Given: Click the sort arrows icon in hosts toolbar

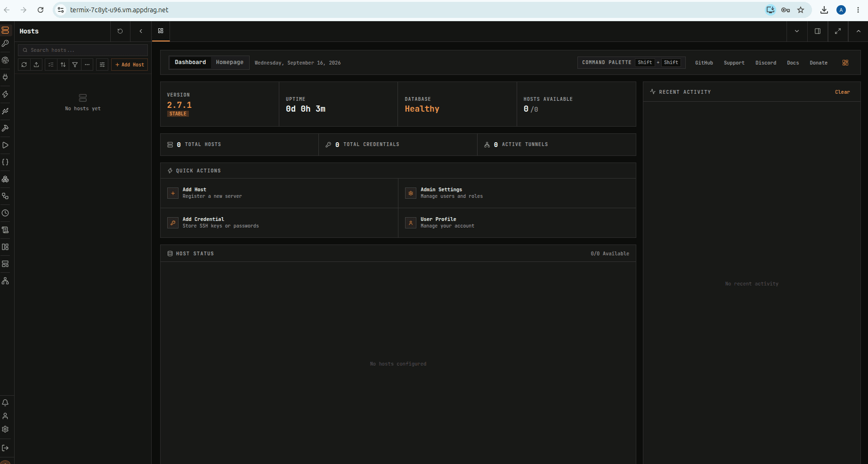Looking at the screenshot, I should [63, 65].
